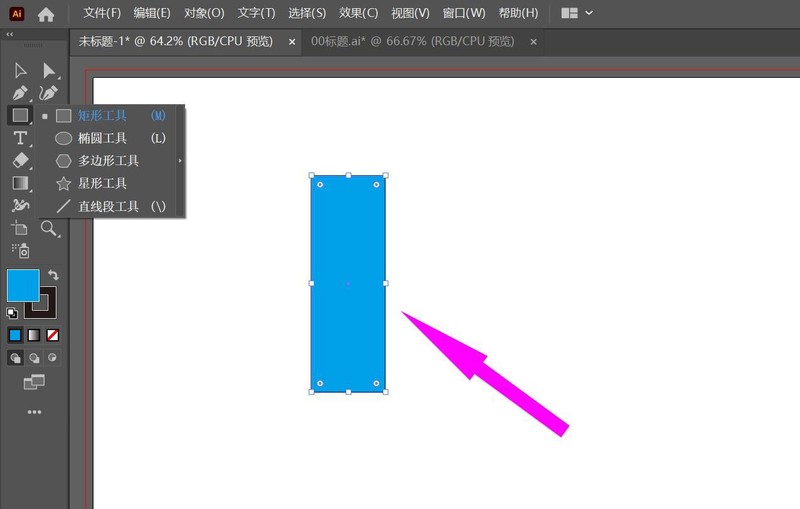
Task: Choose 星形工具 from the flyout
Action: tap(102, 184)
